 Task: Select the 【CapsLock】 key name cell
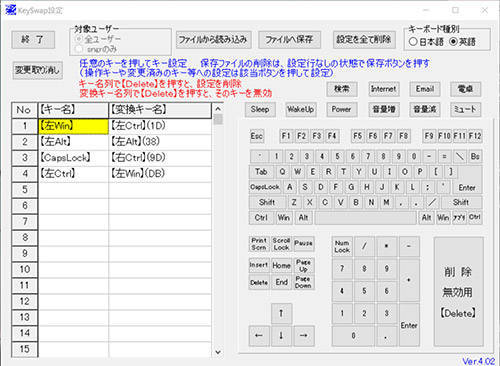[73, 158]
